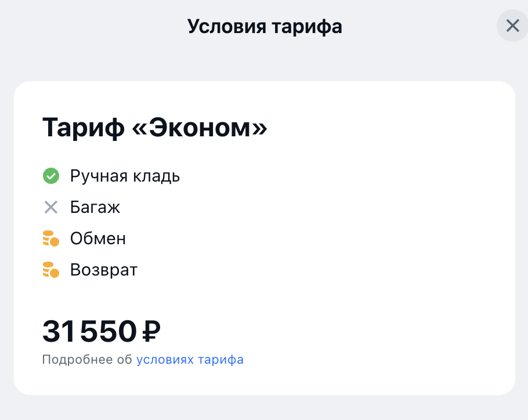Select the Багаж label

point(95,207)
